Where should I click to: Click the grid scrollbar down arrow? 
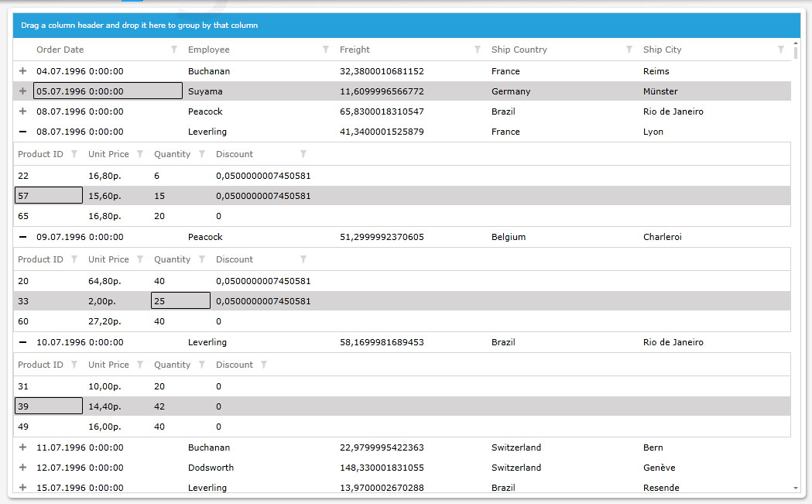[x=796, y=488]
